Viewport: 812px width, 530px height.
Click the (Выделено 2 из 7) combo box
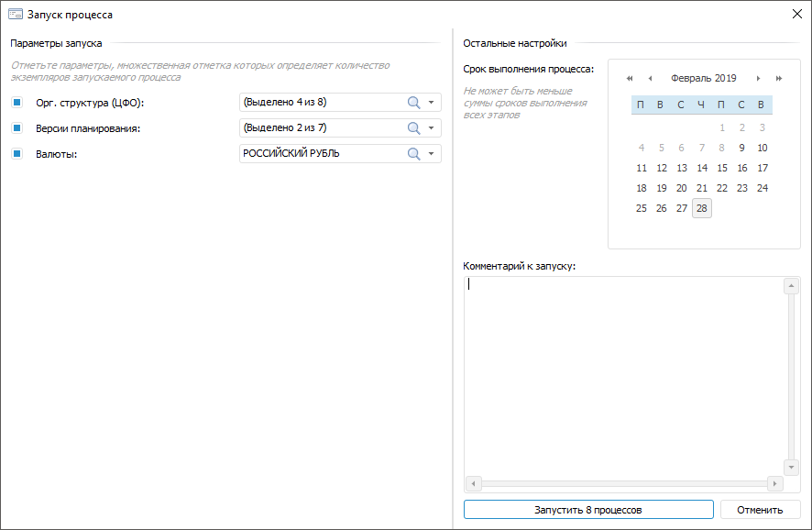pyautogui.click(x=340, y=128)
